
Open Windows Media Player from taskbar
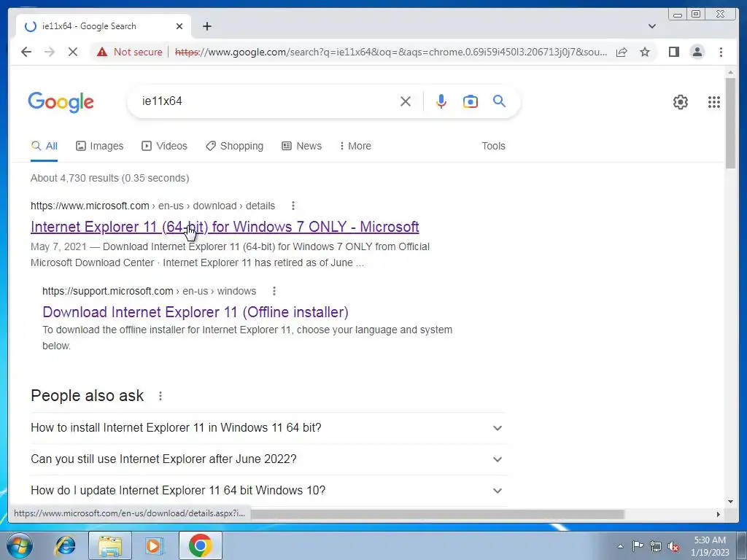153,545
